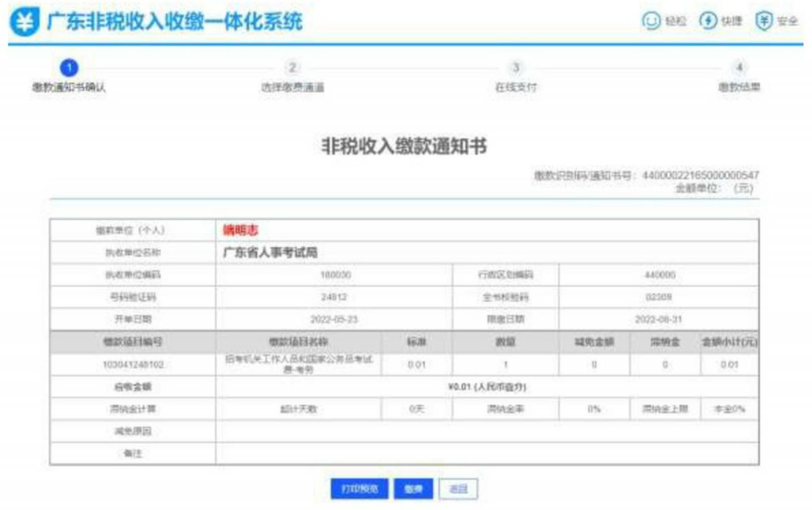812x510 pixels.
Task: Click the 轻松 smiley face icon
Action: (651, 20)
